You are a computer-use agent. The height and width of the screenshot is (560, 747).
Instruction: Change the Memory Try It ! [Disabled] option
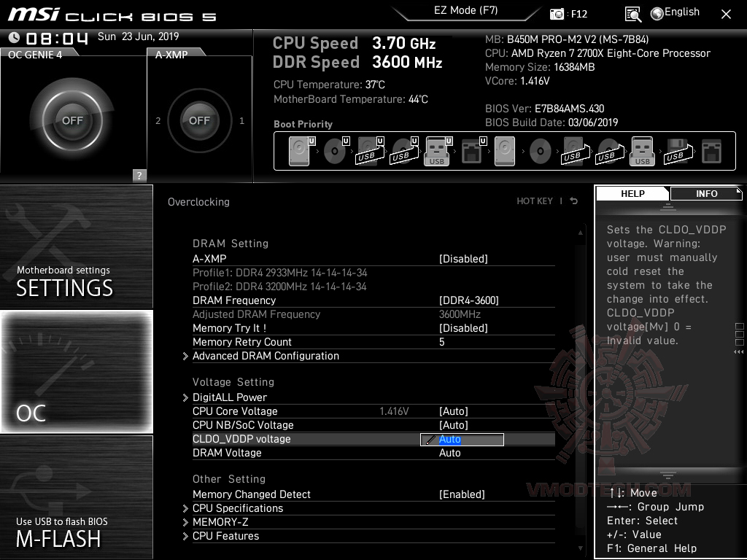(x=463, y=328)
